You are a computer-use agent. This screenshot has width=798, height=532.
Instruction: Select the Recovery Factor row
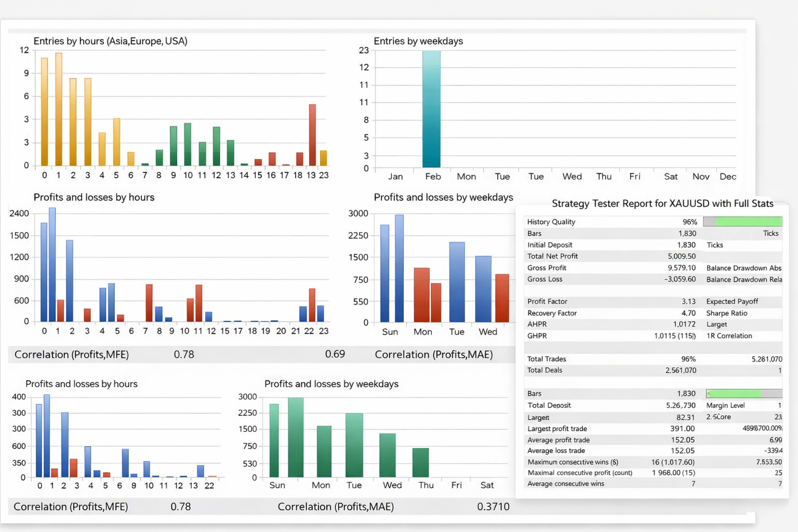point(653,313)
